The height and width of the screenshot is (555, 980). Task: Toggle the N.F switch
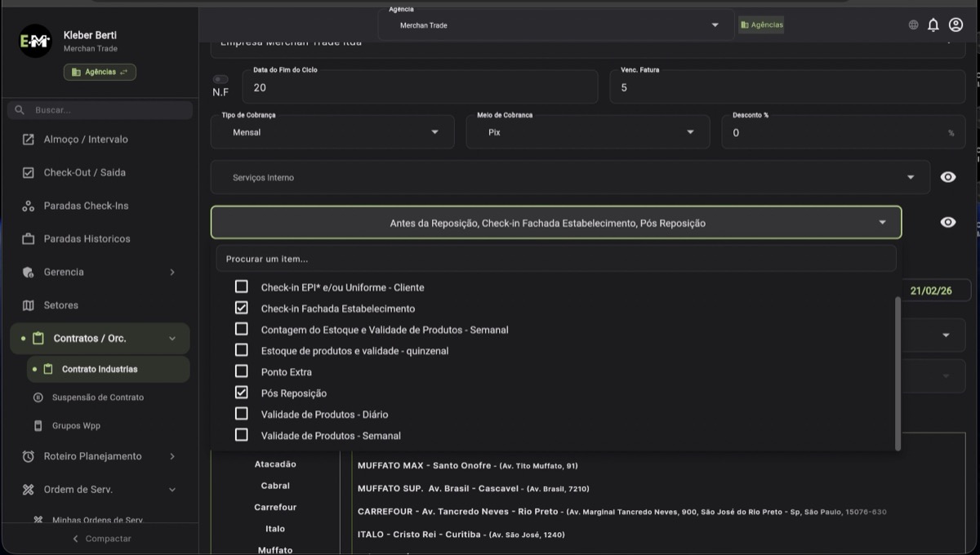tap(220, 79)
